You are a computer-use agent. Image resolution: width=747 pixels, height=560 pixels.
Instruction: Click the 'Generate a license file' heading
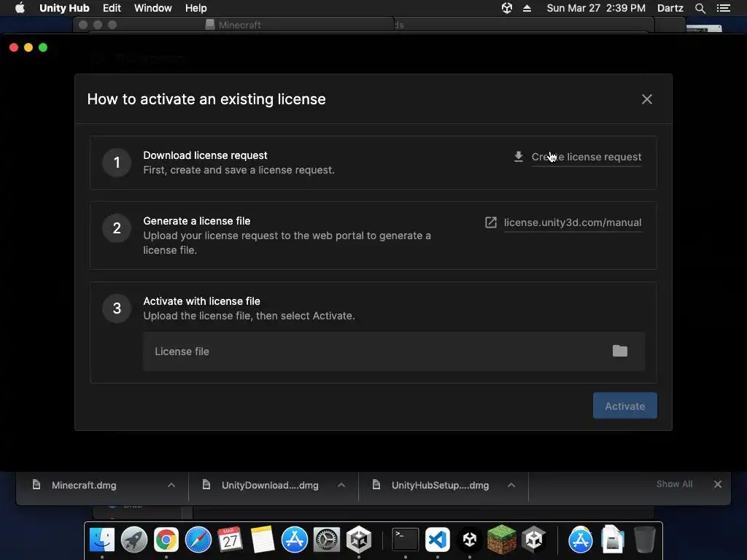(x=197, y=221)
